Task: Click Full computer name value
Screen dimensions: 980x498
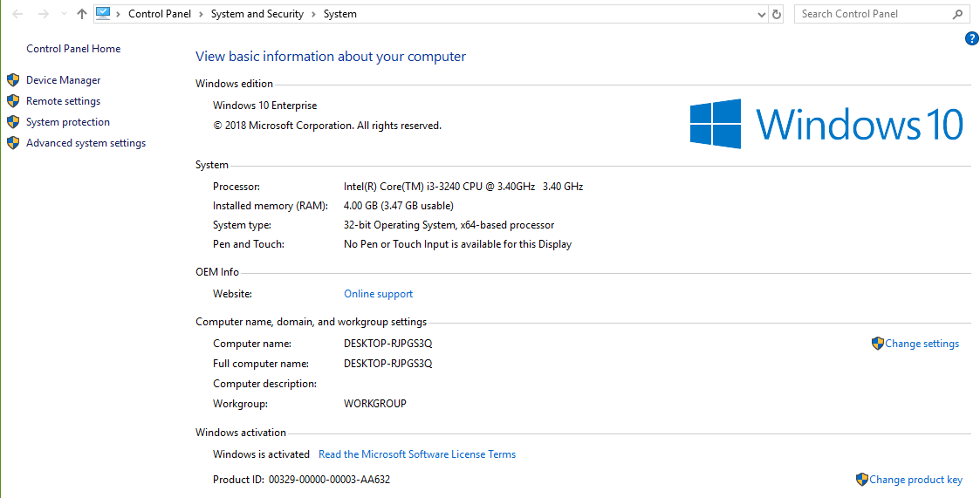Action: 388,364
